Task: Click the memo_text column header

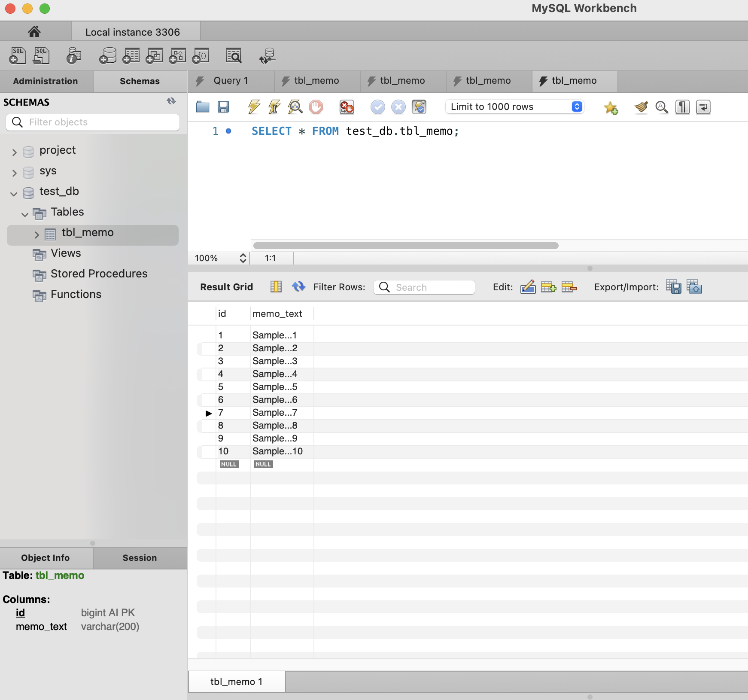Action: point(282,313)
